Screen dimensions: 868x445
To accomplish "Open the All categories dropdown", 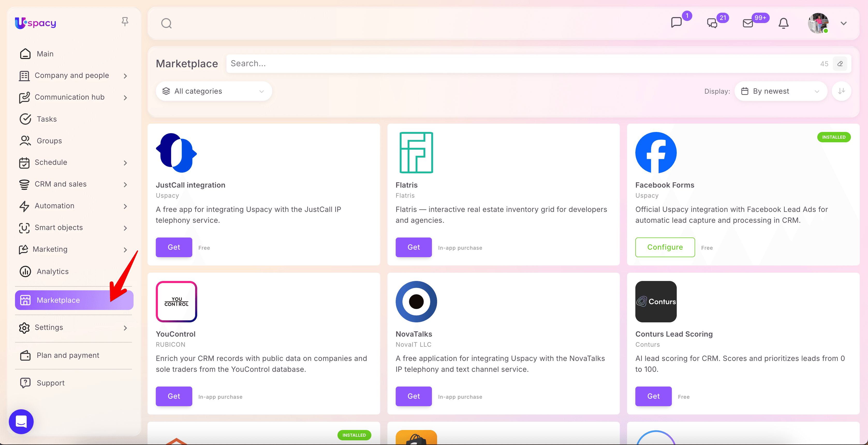I will [x=214, y=91].
